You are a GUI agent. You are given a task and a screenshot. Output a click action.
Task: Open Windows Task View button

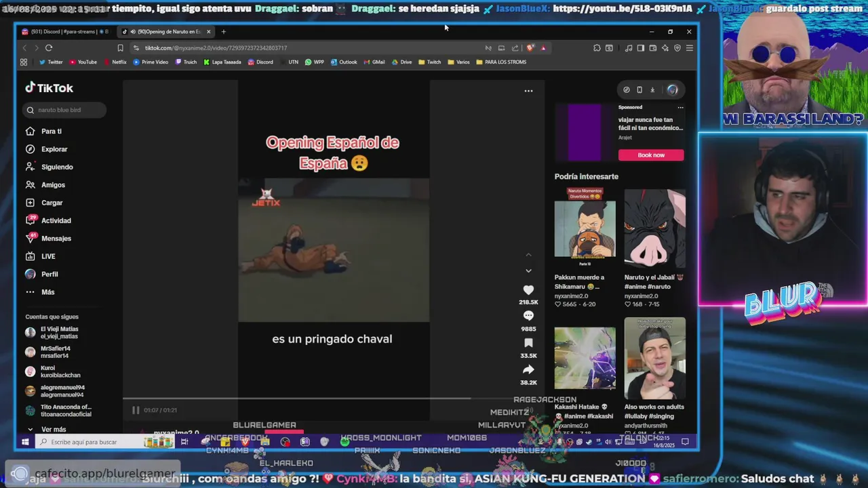(x=184, y=442)
